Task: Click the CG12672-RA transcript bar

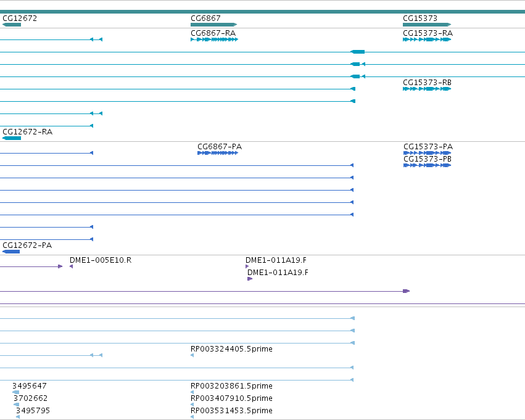Action: (12, 138)
